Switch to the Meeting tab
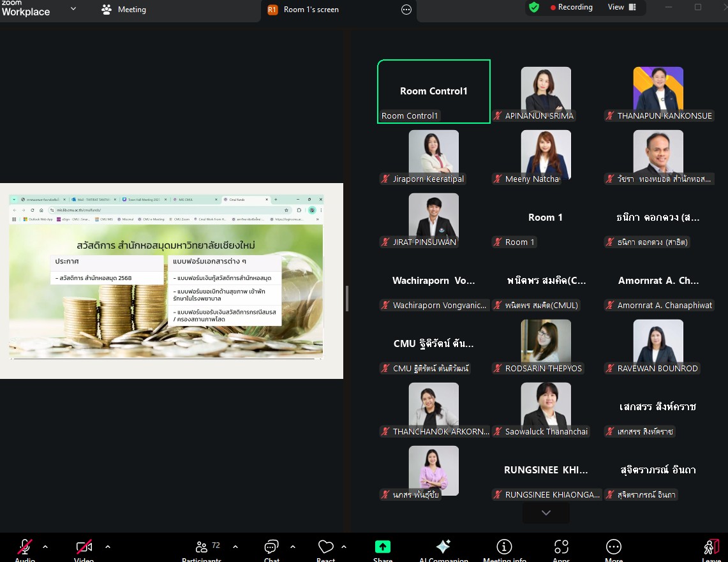This screenshot has width=728, height=562. coord(124,10)
